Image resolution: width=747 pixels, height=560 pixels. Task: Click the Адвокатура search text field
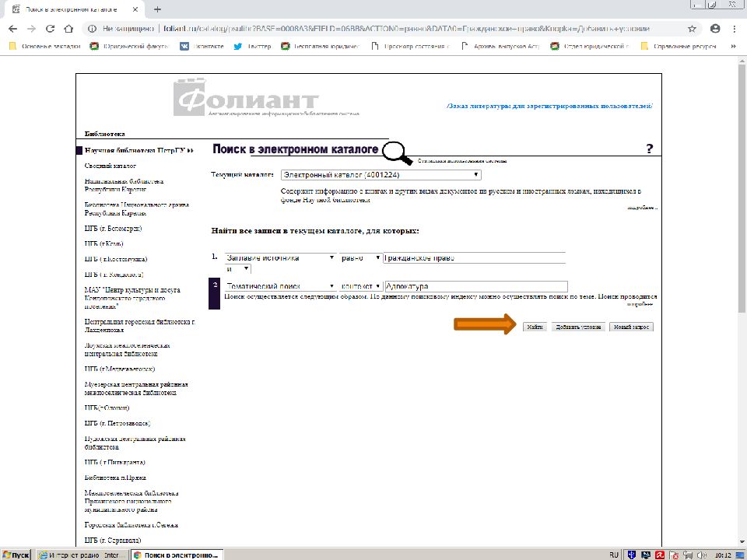(475, 286)
